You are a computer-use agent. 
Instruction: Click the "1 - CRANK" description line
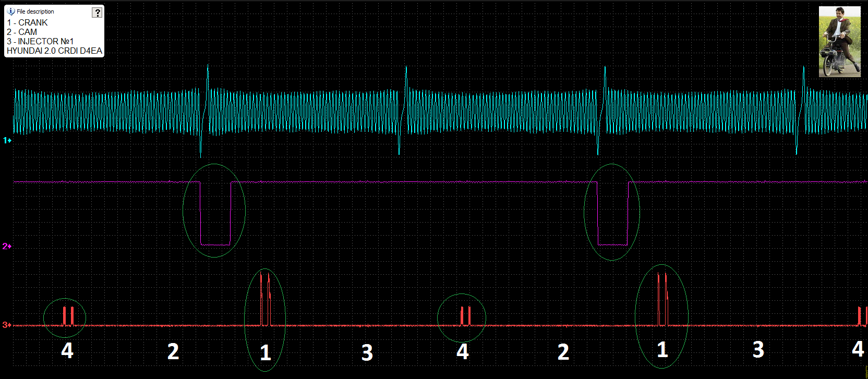[27, 23]
